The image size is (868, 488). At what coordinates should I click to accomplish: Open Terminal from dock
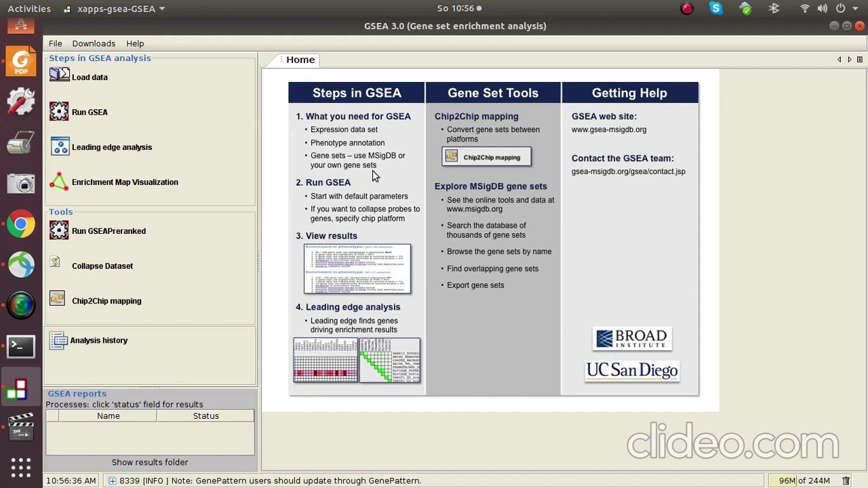point(21,346)
